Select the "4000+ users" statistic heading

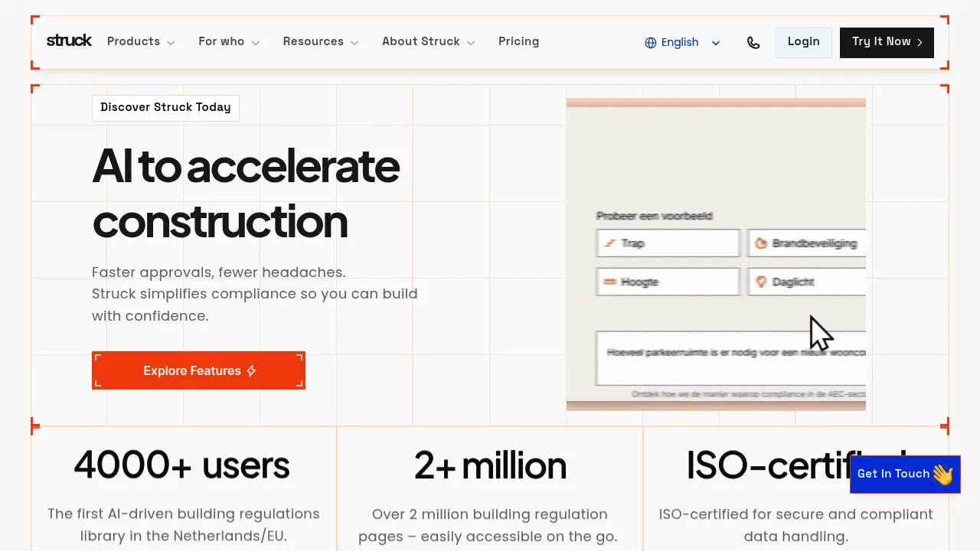[182, 465]
